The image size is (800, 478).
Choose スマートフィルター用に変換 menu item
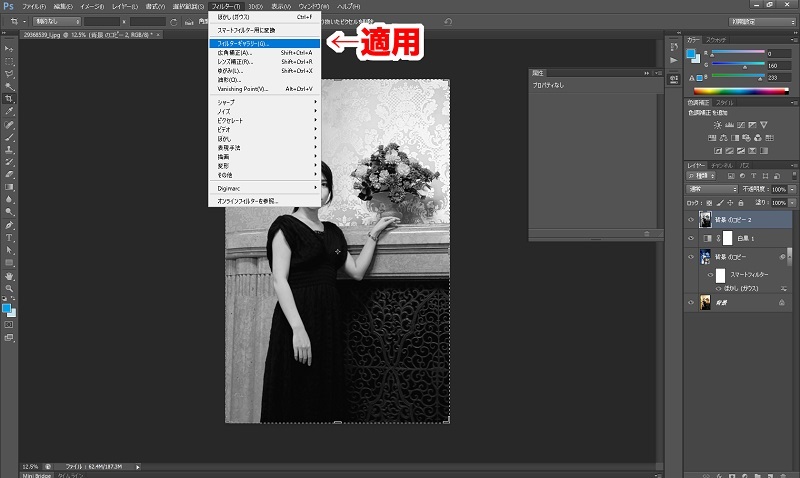[x=265, y=30]
